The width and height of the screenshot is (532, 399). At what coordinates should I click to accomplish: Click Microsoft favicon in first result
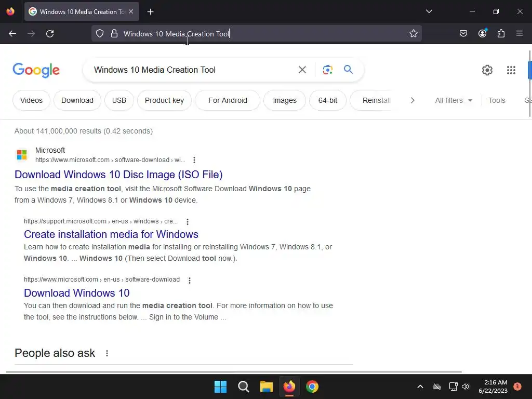tap(22, 155)
